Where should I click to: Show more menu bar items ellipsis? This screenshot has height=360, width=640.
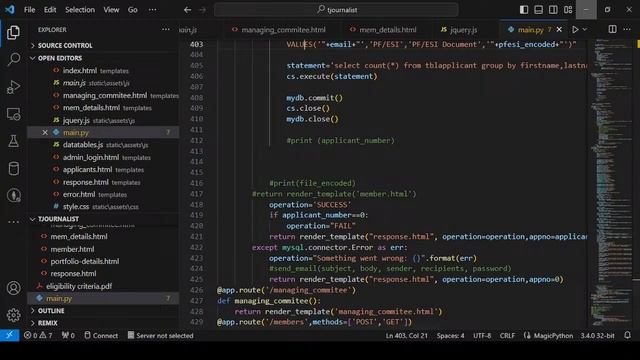[152, 10]
